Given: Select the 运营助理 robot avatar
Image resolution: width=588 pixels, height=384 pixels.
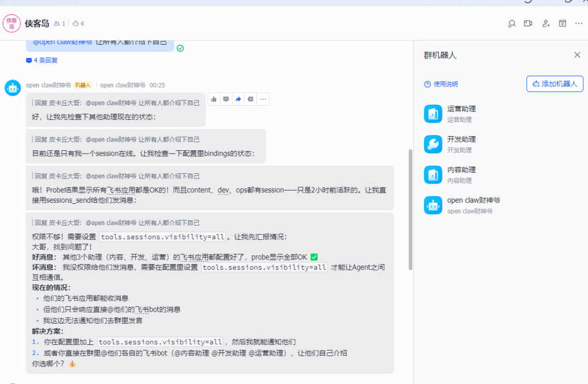Looking at the screenshot, I should 432,113.
